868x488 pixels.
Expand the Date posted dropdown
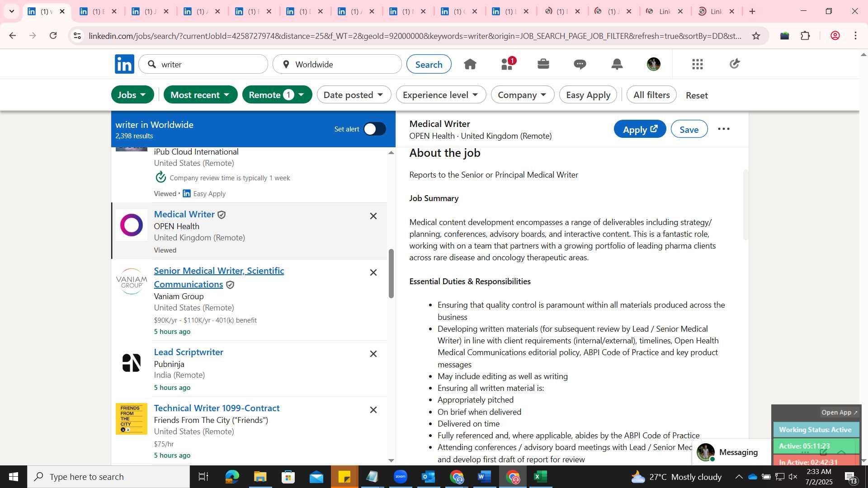click(354, 95)
